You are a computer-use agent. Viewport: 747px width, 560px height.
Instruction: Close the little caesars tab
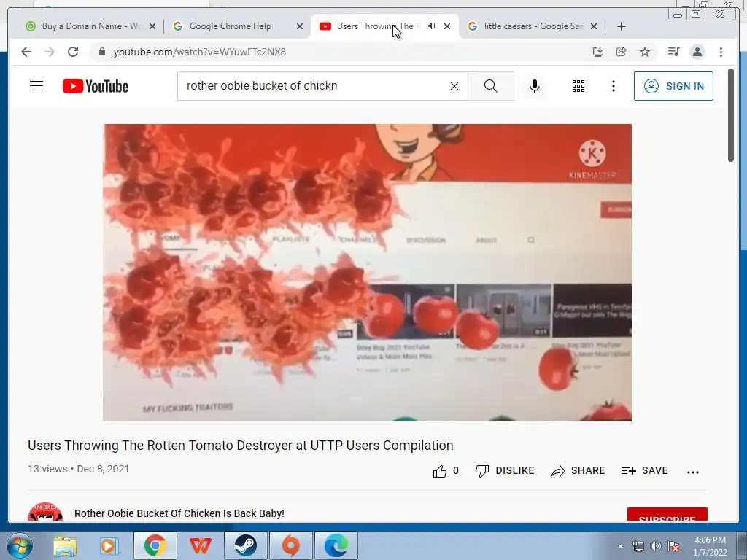tap(594, 26)
